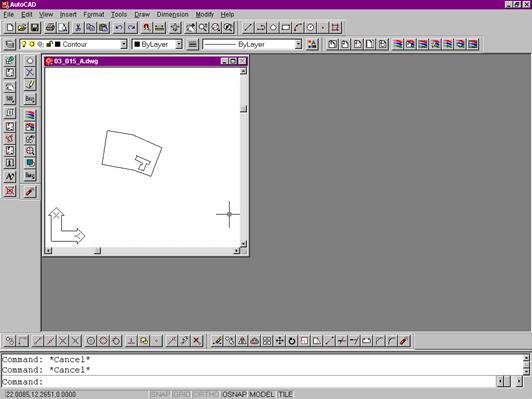This screenshot has width=532, height=399.
Task: Toggle OSNAP in the status bar
Action: tap(234, 394)
